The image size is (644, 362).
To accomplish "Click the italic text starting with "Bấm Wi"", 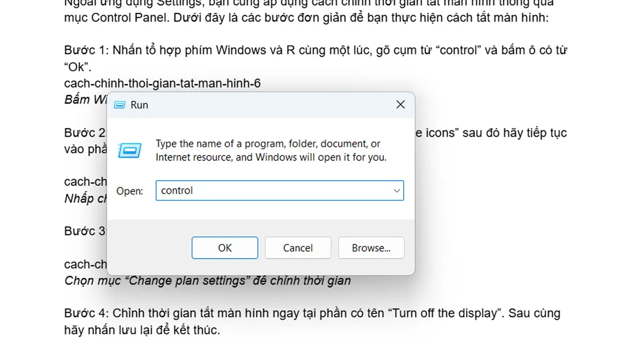I will (x=85, y=99).
